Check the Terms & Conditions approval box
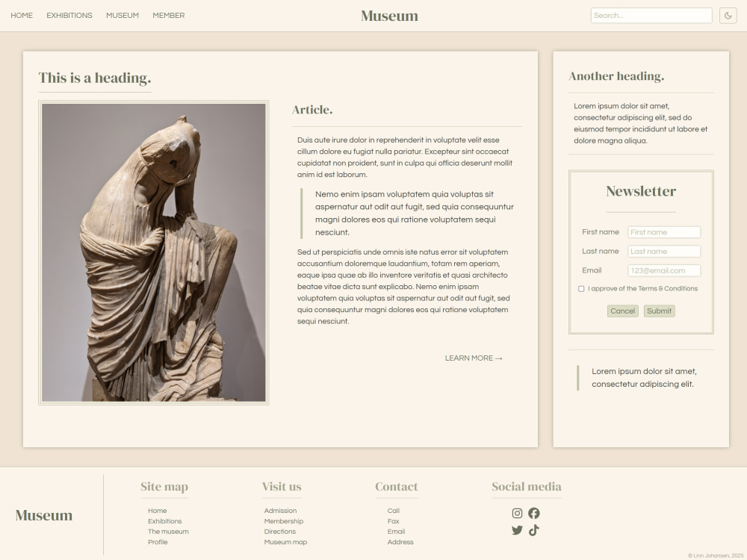Image resolution: width=747 pixels, height=560 pixels. pos(581,289)
